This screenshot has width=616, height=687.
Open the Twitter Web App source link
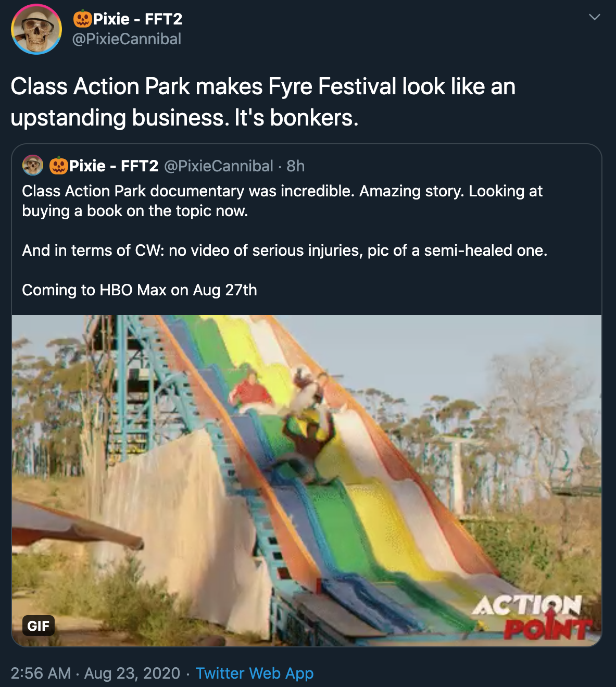pyautogui.click(x=255, y=673)
